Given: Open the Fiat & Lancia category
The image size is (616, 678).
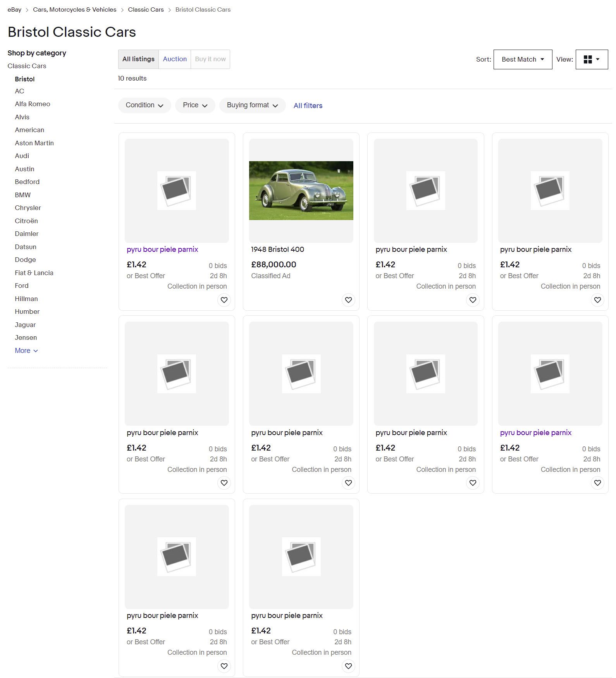Looking at the screenshot, I should point(34,273).
